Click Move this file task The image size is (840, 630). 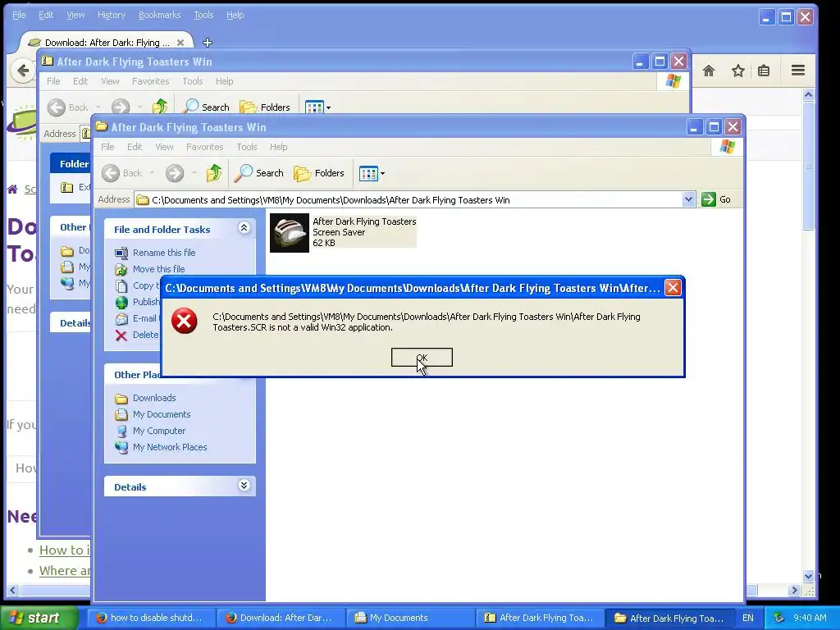coord(158,269)
